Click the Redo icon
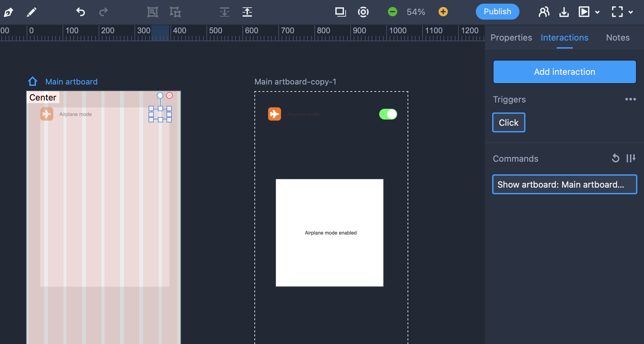644x344 pixels. [x=103, y=12]
